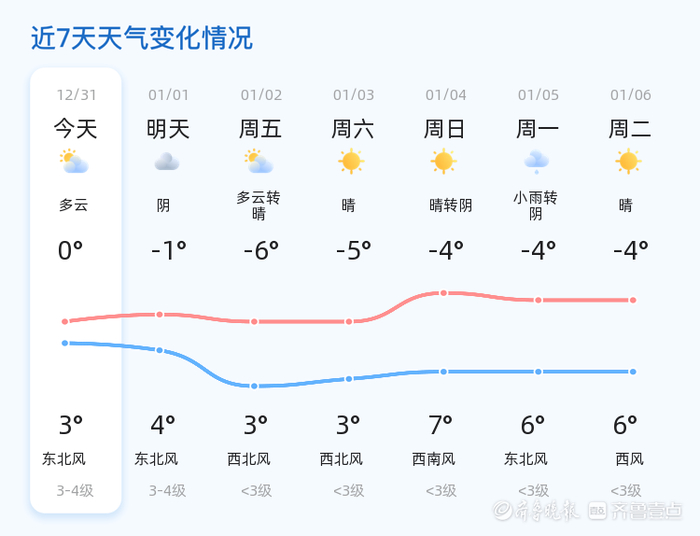
Task: Click Monday's light rain icon
Action: pyautogui.click(x=537, y=162)
